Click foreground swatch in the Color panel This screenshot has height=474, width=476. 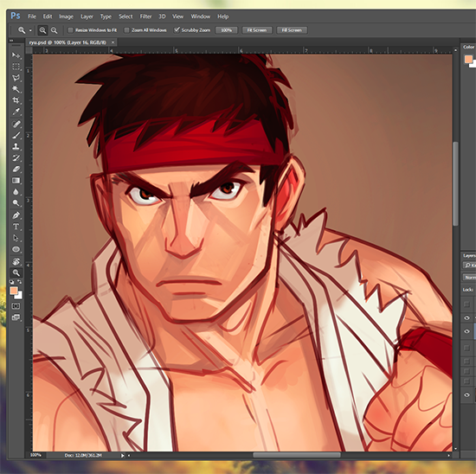(x=468, y=59)
